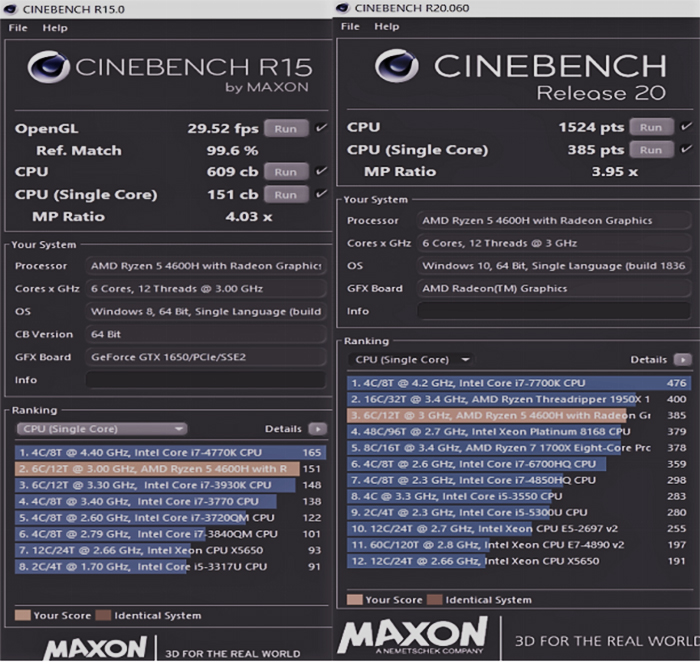
Task: Click the Info input field in R15
Action: point(206,379)
